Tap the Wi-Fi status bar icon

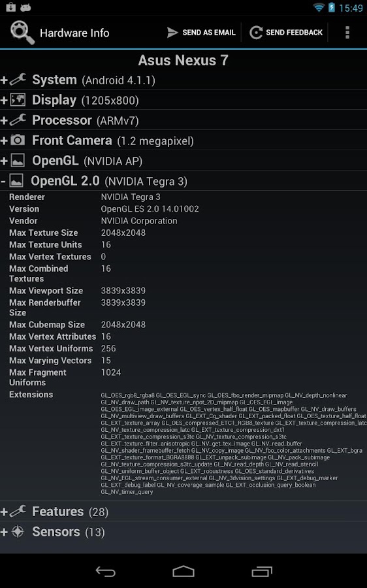pyautogui.click(x=319, y=7)
